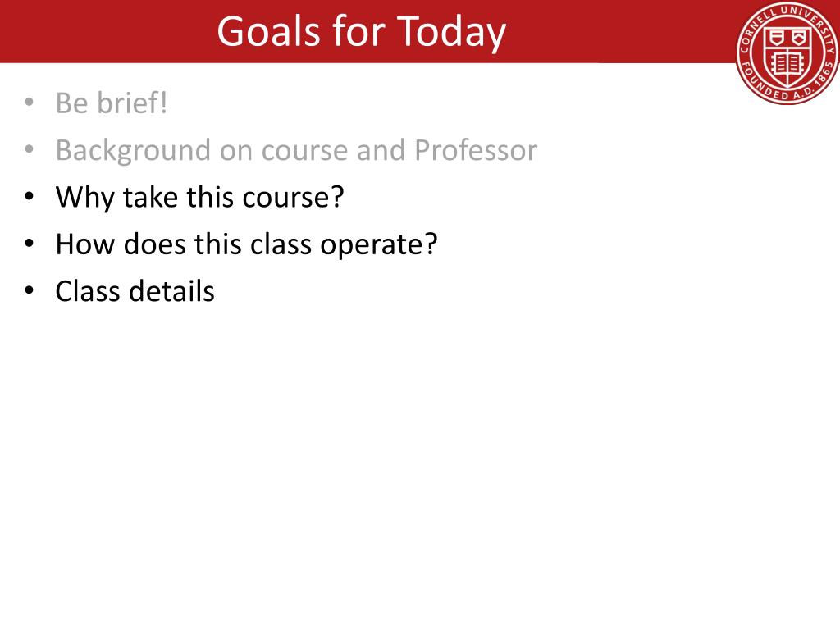
Task: Click the word 'Today' in the title
Action: pyautogui.click(x=451, y=33)
